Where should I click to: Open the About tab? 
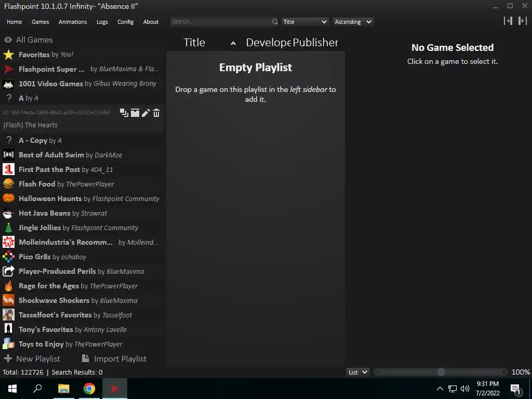(x=151, y=22)
